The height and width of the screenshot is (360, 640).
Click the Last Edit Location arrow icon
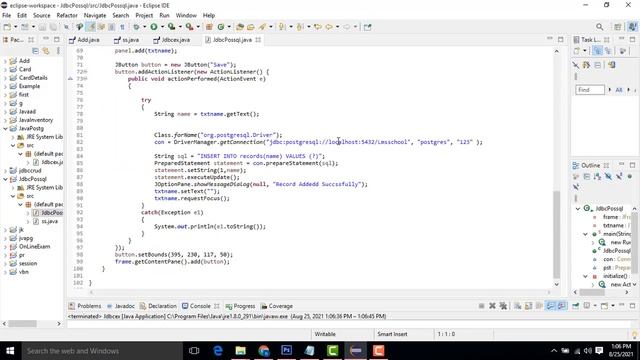[x=318, y=27]
